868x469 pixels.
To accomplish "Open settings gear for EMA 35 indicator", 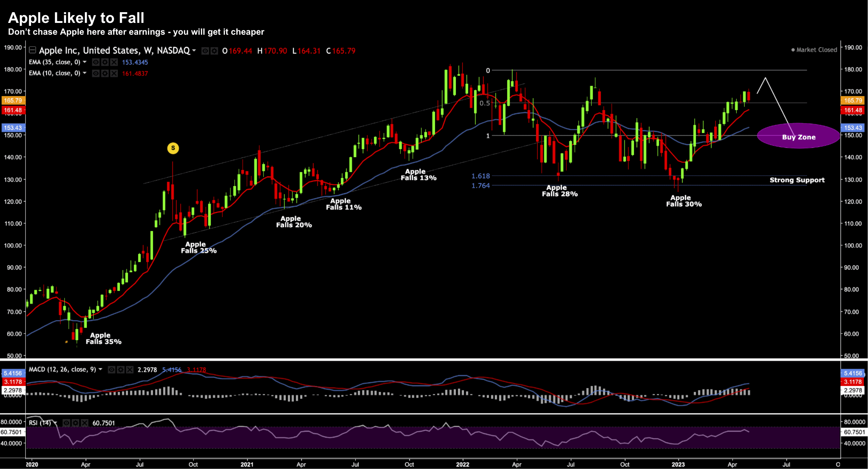I will tap(105, 62).
